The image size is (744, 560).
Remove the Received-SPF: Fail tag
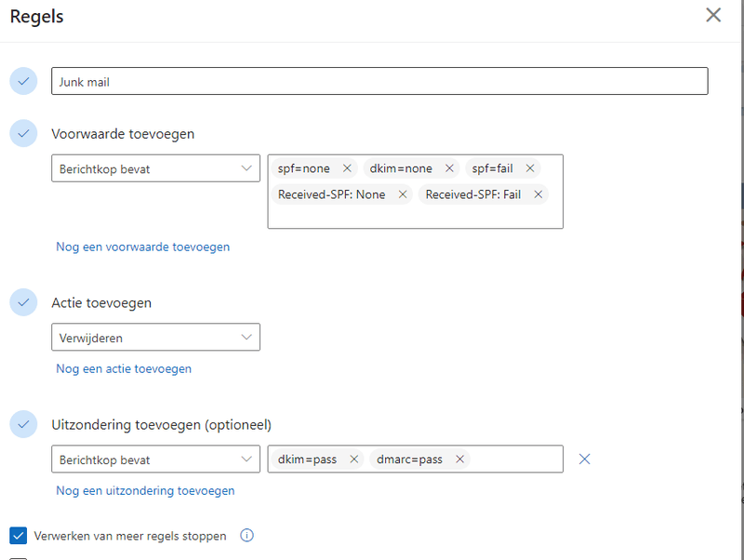pyautogui.click(x=538, y=194)
